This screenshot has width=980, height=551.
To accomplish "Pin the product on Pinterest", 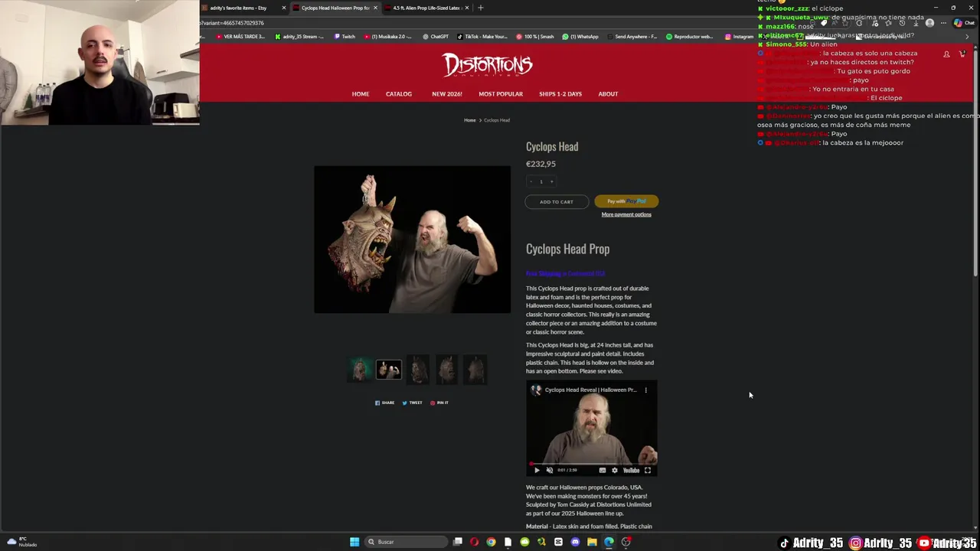I will 439,403.
